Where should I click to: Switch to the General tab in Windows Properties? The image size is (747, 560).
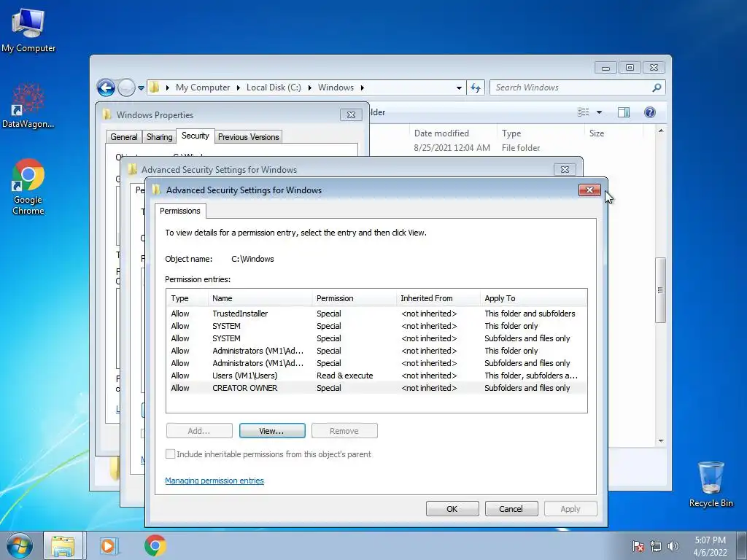coord(124,137)
